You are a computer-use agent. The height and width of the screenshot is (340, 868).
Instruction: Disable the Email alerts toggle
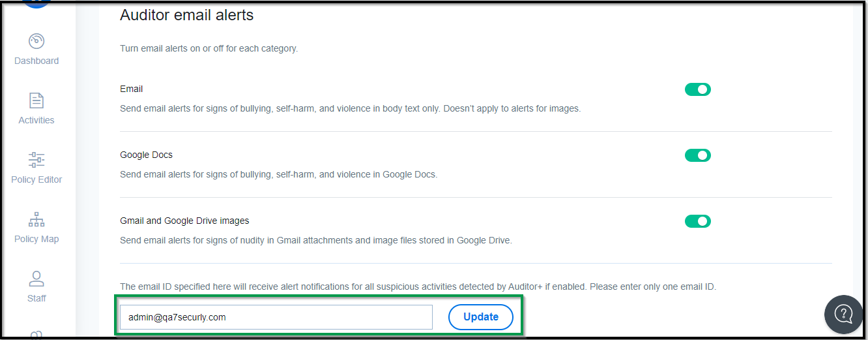click(697, 89)
